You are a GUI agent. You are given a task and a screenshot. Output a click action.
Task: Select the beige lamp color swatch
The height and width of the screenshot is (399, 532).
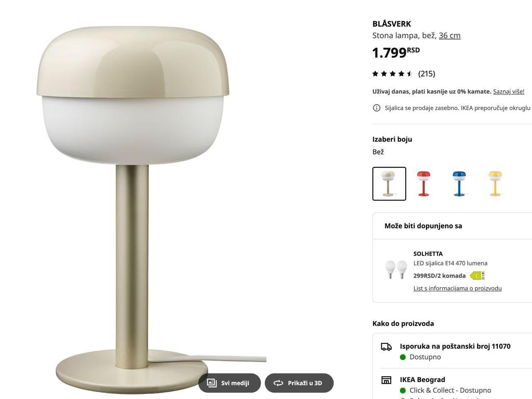tap(389, 184)
